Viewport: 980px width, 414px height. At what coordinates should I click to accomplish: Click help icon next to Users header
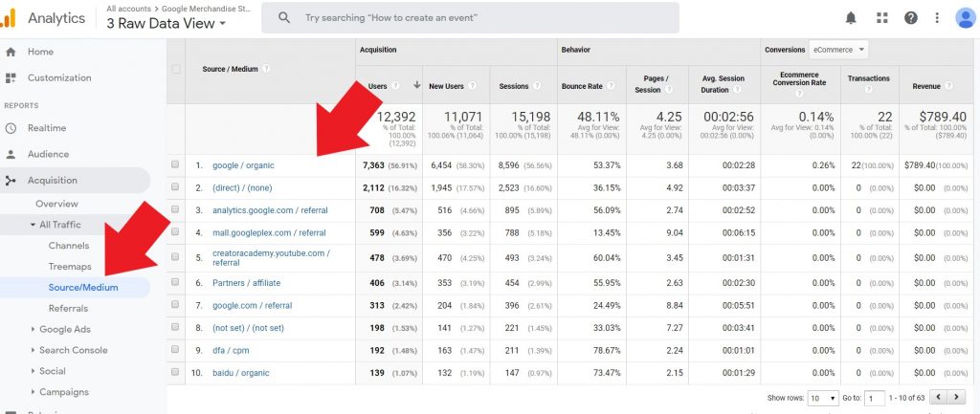pos(395,86)
